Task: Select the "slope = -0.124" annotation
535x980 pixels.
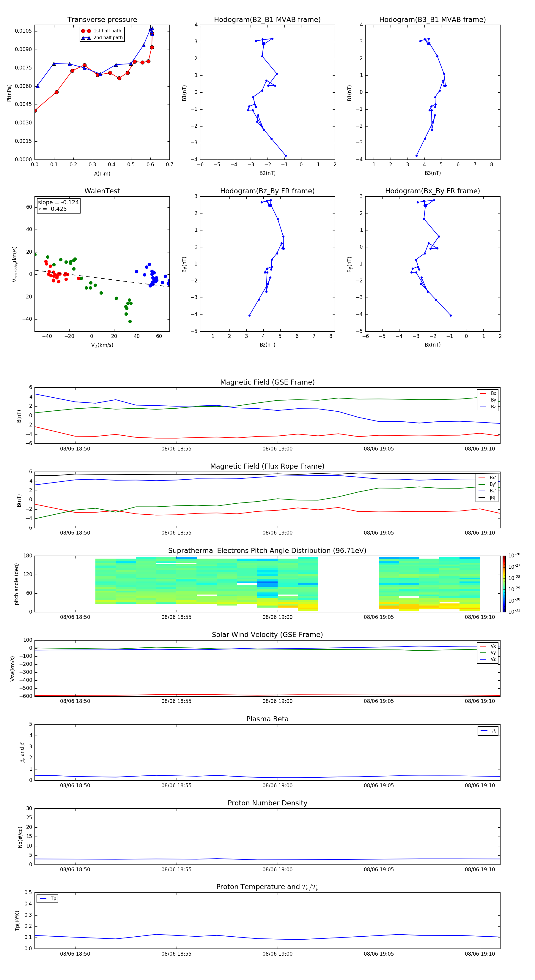Action: point(58,203)
